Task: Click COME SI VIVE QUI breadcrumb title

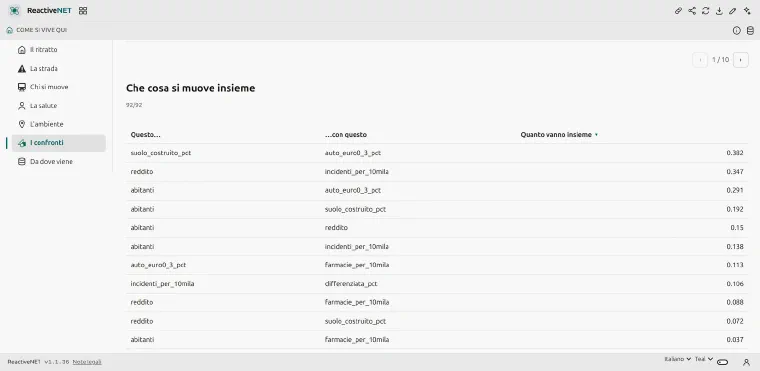Action: pyautogui.click(x=42, y=30)
